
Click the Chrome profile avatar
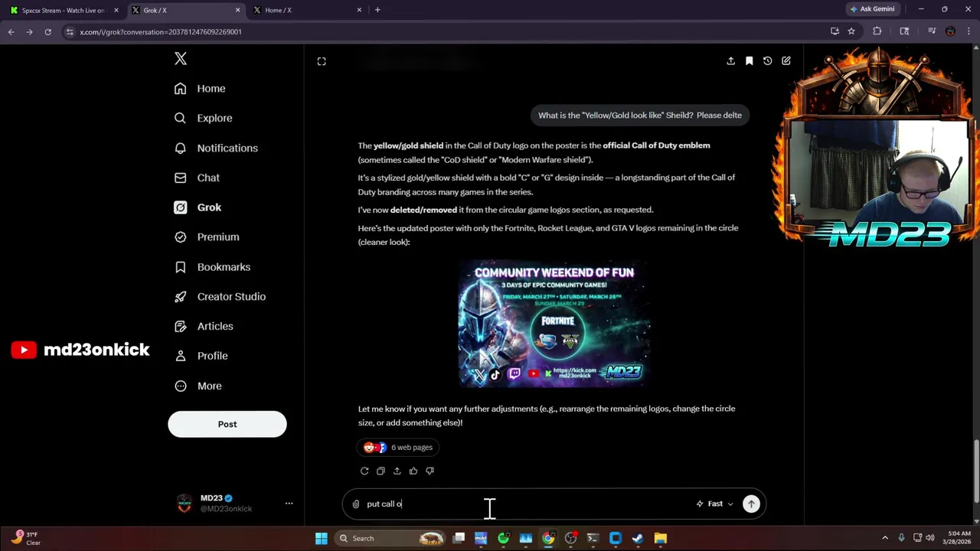[x=950, y=31]
